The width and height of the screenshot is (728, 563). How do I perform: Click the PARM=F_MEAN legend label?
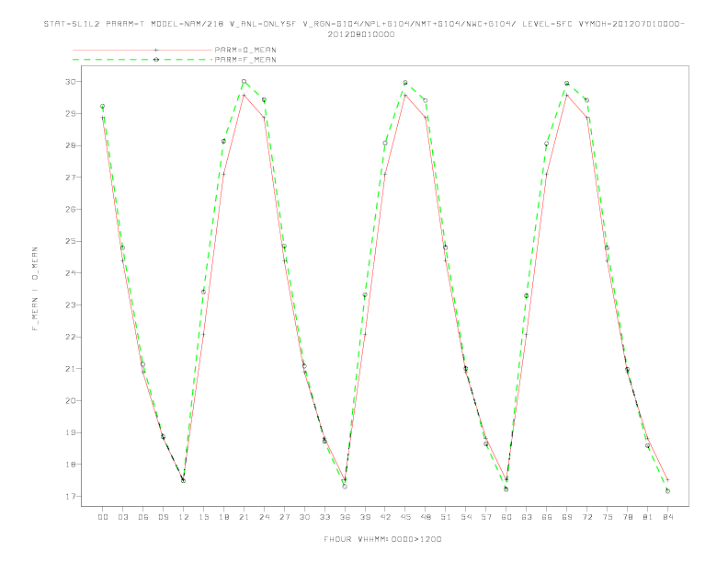tap(245, 60)
